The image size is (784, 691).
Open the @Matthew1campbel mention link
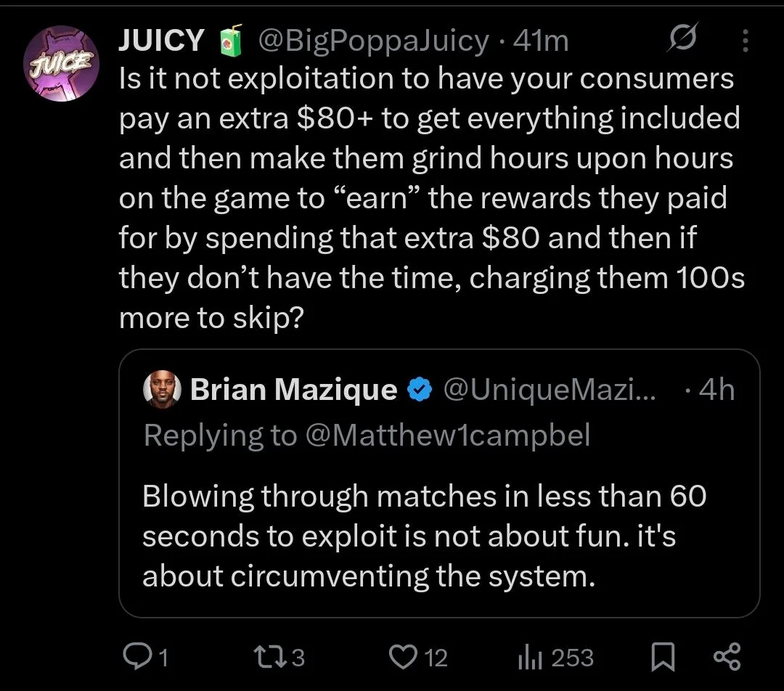point(447,435)
